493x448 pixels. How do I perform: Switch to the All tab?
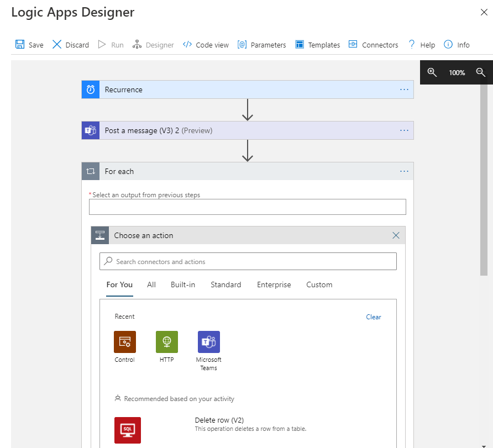click(x=151, y=284)
